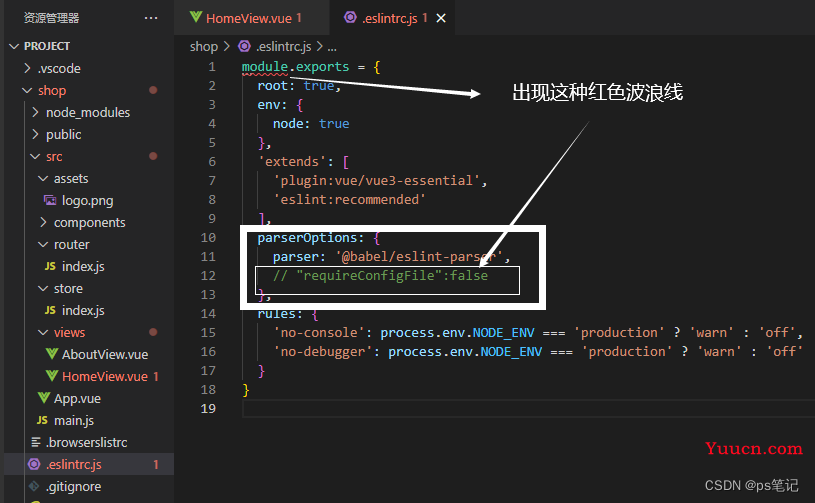Select the node_modules folder name

click(x=88, y=112)
